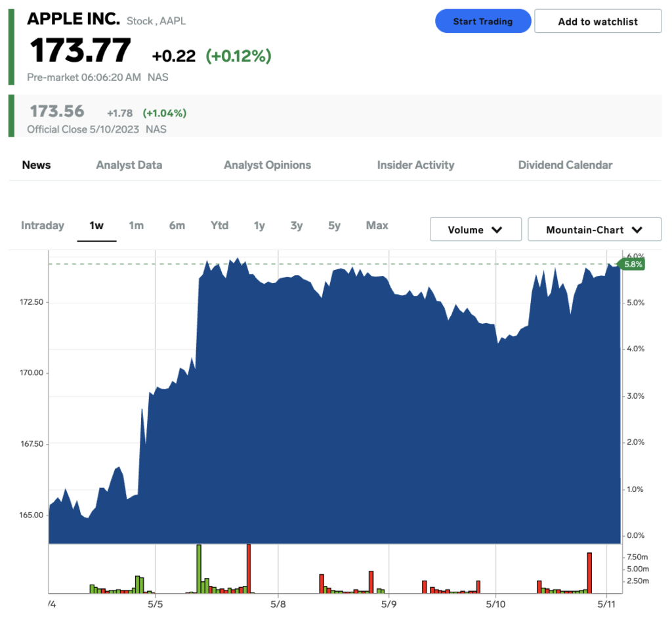This screenshot has width=672, height=620.
Task: Click the 5/9 date label
Action: pos(388,604)
